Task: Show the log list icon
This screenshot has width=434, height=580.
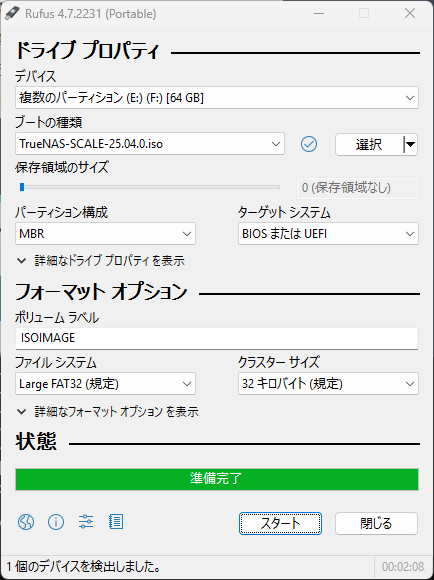Action: coord(116,522)
